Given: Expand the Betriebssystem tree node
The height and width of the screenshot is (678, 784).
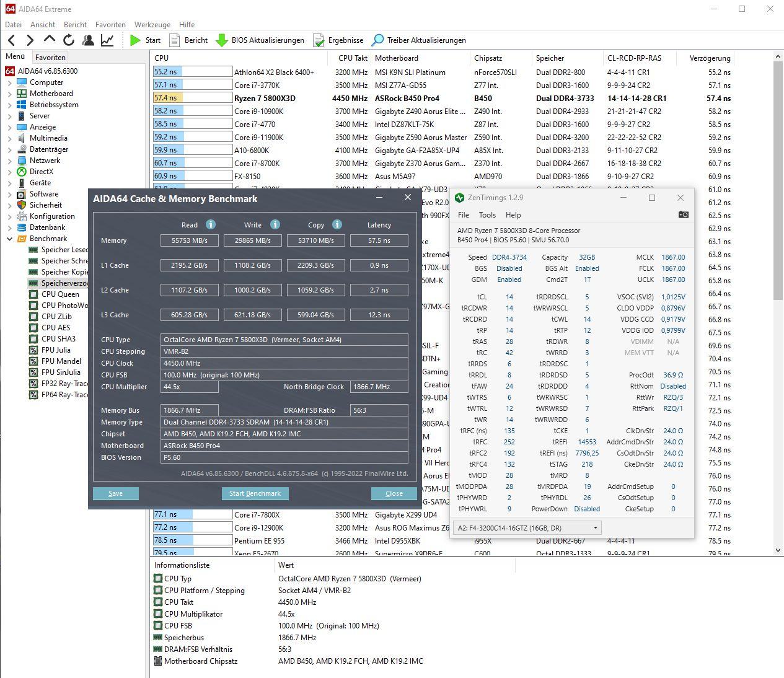Looking at the screenshot, I should pyautogui.click(x=10, y=105).
